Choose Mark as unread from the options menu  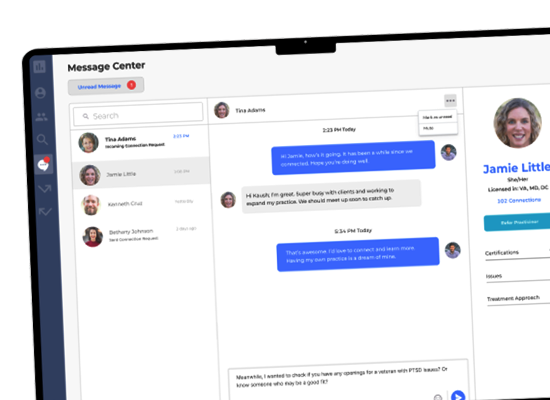tap(437, 117)
